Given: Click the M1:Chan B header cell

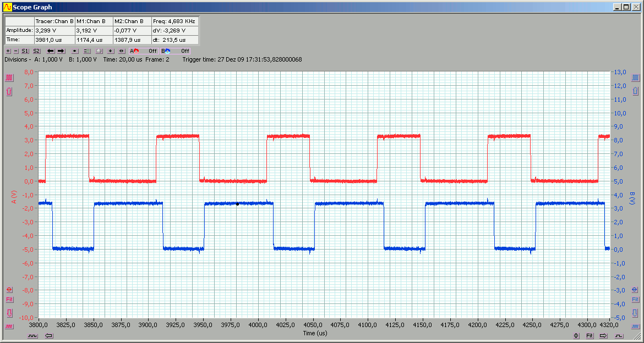Looking at the screenshot, I should click(x=94, y=21).
